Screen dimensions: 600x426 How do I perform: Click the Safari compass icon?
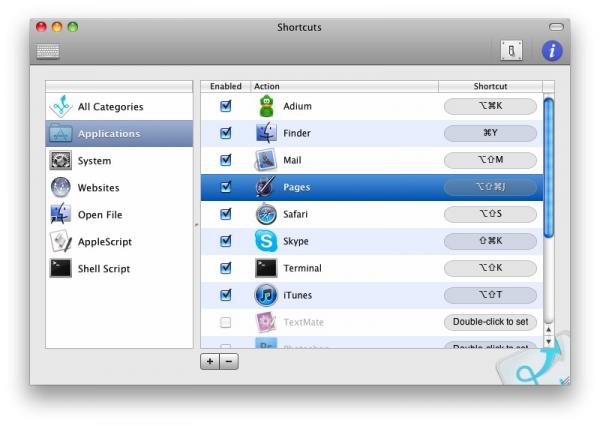[266, 214]
